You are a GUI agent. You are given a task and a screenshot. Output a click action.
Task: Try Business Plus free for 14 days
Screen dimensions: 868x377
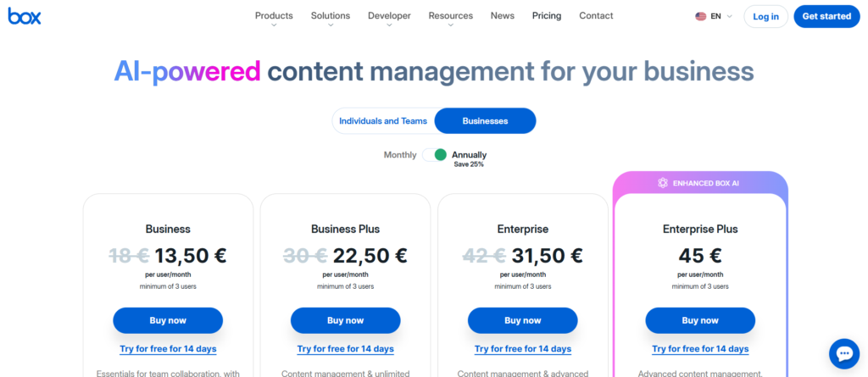(x=345, y=349)
